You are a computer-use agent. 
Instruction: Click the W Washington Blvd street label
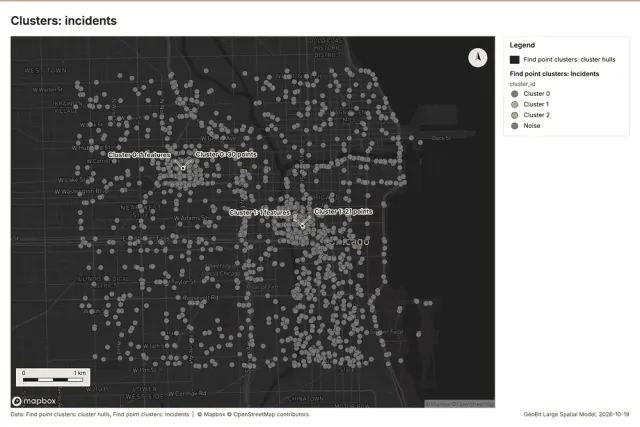(x=81, y=191)
